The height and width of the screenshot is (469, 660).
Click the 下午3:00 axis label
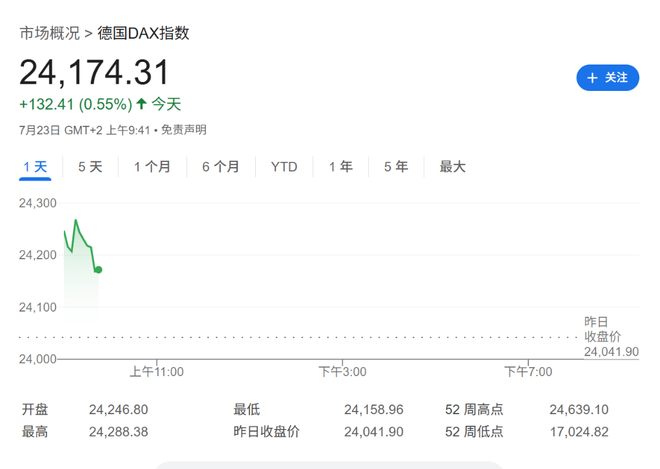click(x=342, y=372)
